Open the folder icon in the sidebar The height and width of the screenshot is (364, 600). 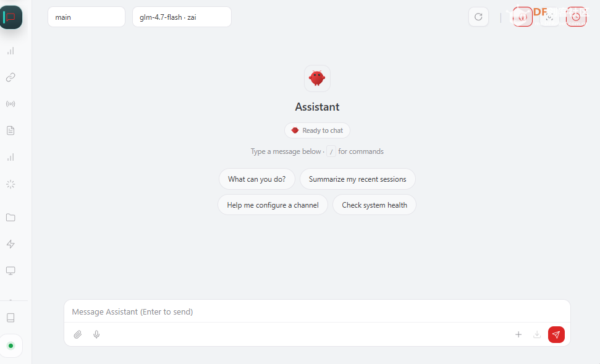pos(11,218)
